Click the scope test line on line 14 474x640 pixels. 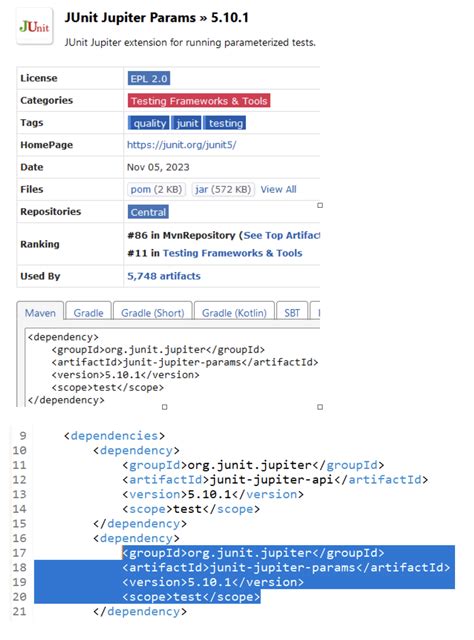tap(191, 509)
